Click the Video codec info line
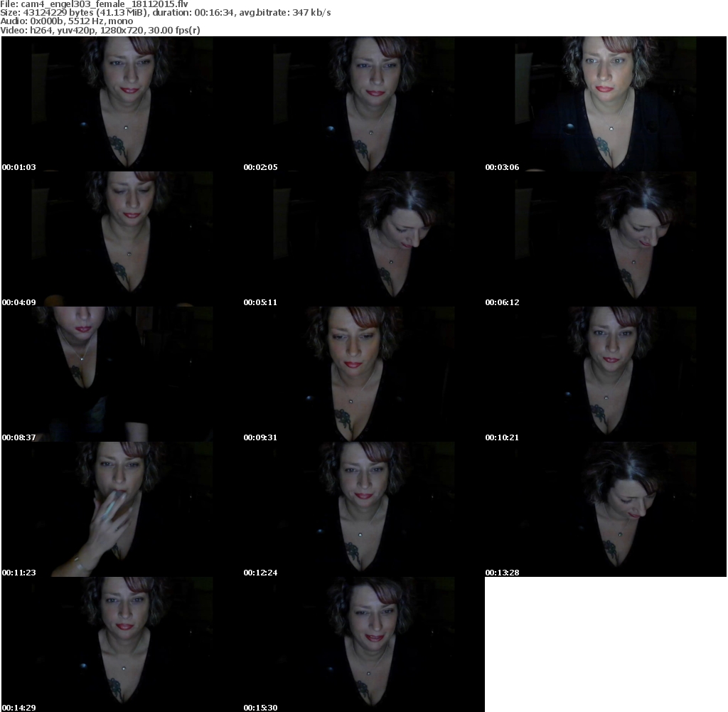Image resolution: width=728 pixels, height=712 pixels. point(100,30)
